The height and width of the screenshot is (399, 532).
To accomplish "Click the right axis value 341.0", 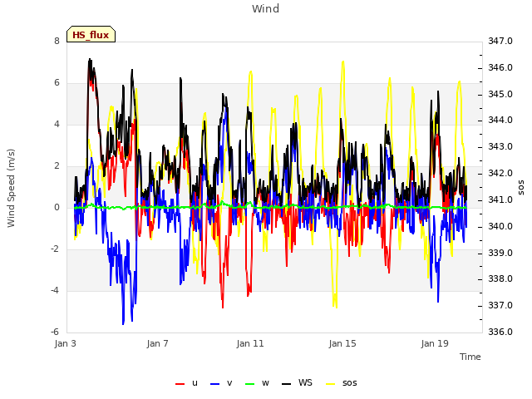I will pos(500,199).
